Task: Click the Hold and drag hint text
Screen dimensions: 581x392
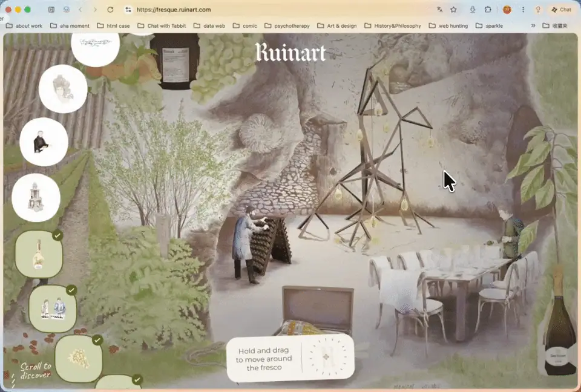Action: (264, 359)
